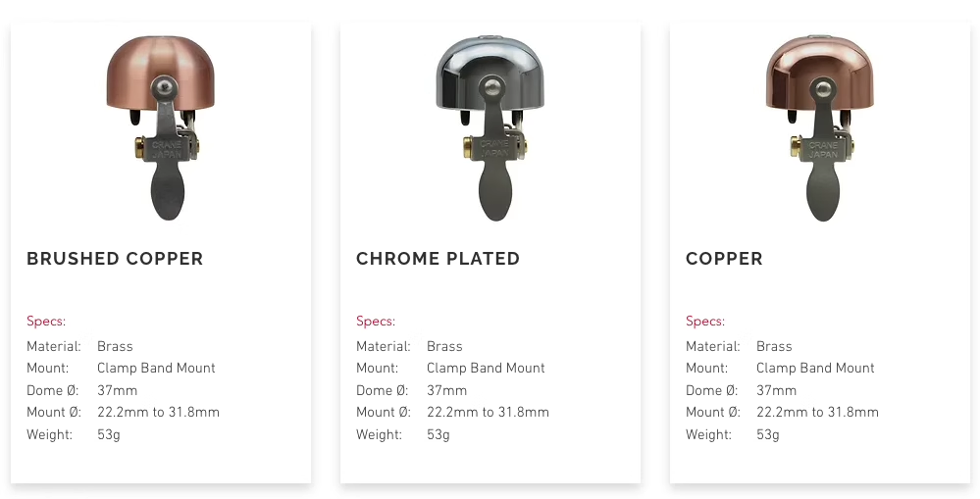The width and height of the screenshot is (980, 499).
Task: Click Specs heading under Chrome Plated
Action: [x=376, y=322]
